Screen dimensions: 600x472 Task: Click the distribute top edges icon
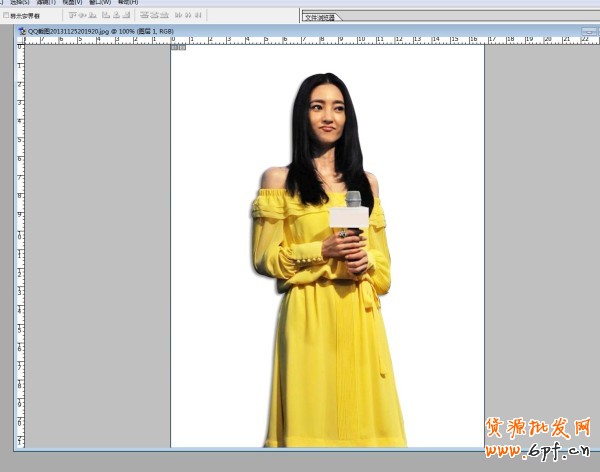(144, 16)
